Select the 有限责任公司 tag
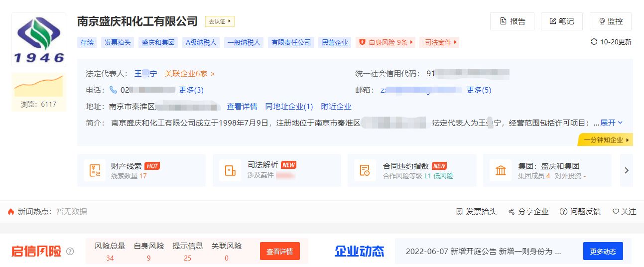Image resolution: width=644 pixels, height=267 pixels. pyautogui.click(x=291, y=42)
